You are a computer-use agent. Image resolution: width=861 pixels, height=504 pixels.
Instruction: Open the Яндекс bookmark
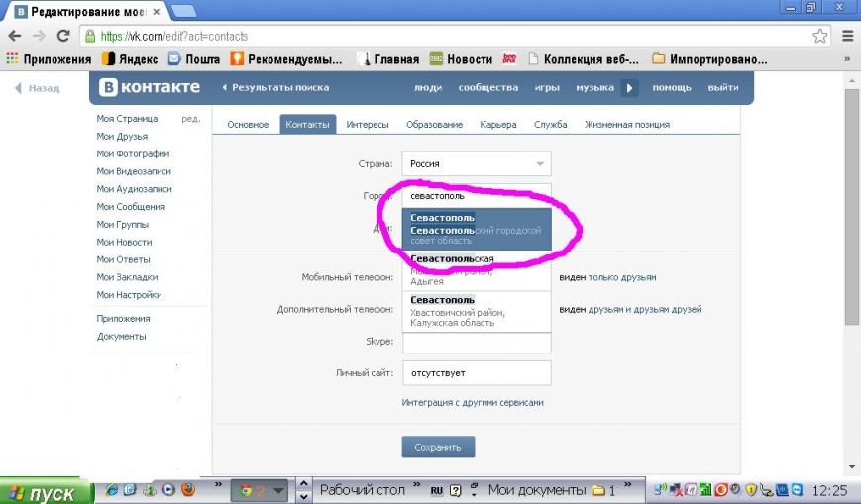(x=130, y=59)
